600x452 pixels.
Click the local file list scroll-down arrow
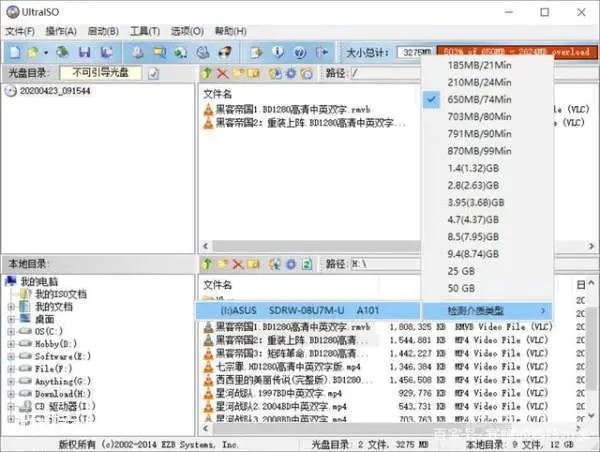point(592,415)
